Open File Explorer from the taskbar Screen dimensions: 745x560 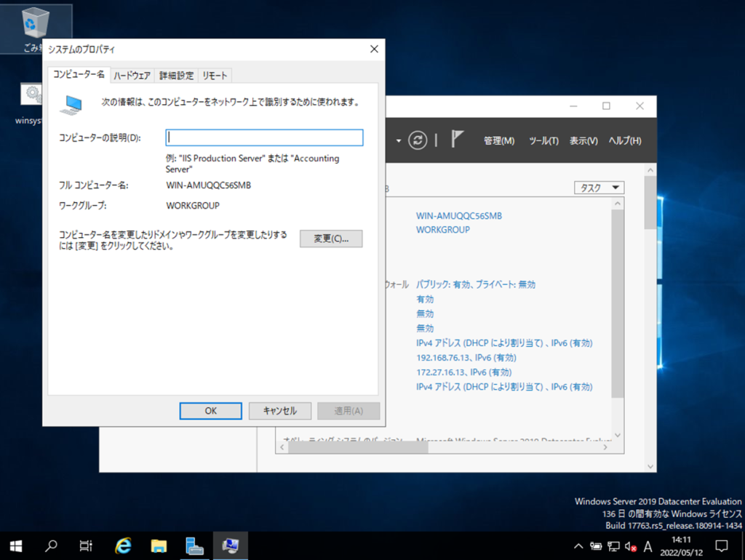(x=159, y=545)
